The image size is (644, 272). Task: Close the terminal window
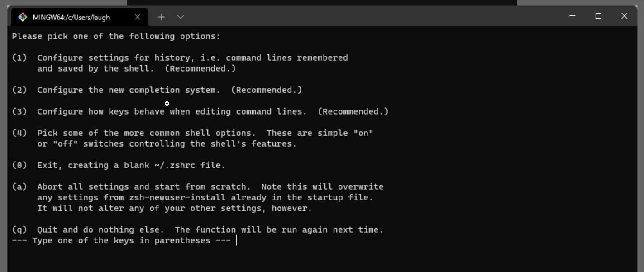pyautogui.click(x=624, y=16)
